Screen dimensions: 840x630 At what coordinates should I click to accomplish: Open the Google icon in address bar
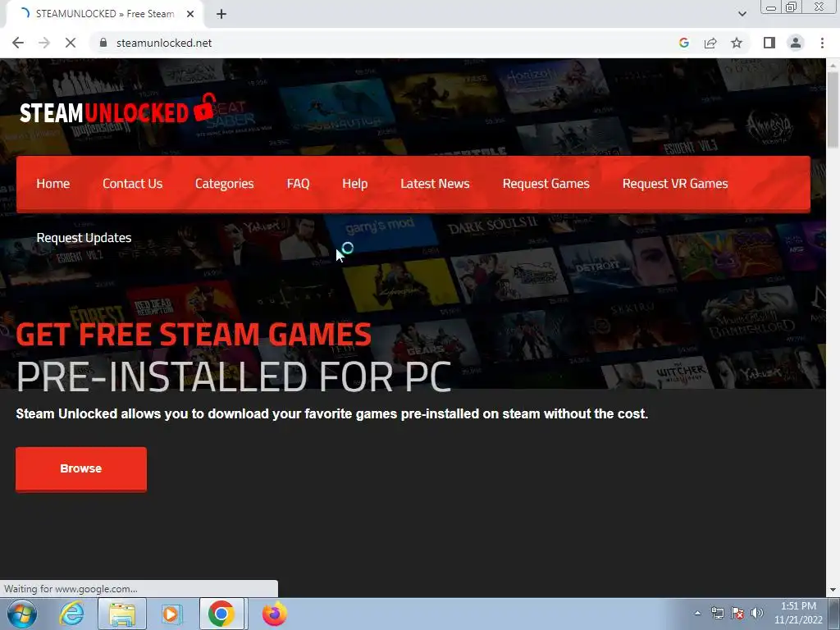click(x=683, y=43)
